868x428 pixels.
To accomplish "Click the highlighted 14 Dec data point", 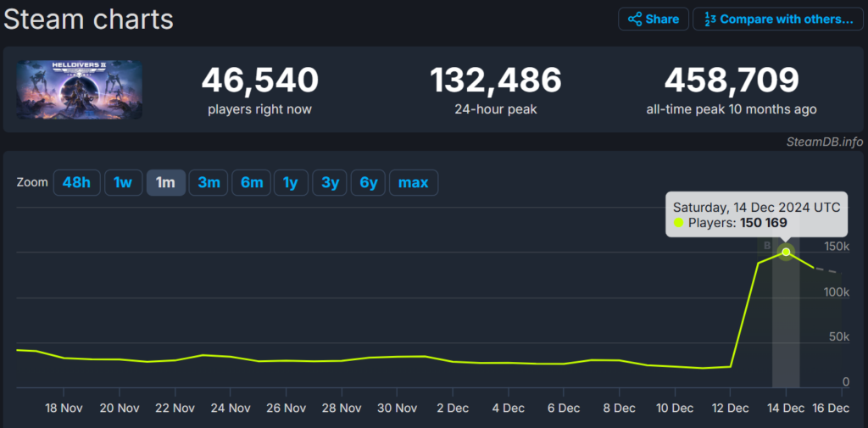I will tap(786, 252).
